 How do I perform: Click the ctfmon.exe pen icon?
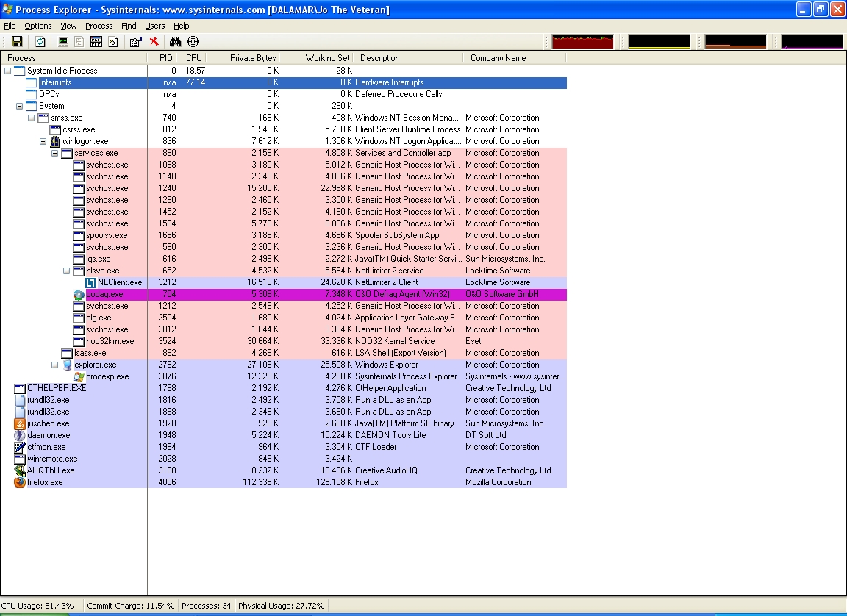click(x=19, y=447)
